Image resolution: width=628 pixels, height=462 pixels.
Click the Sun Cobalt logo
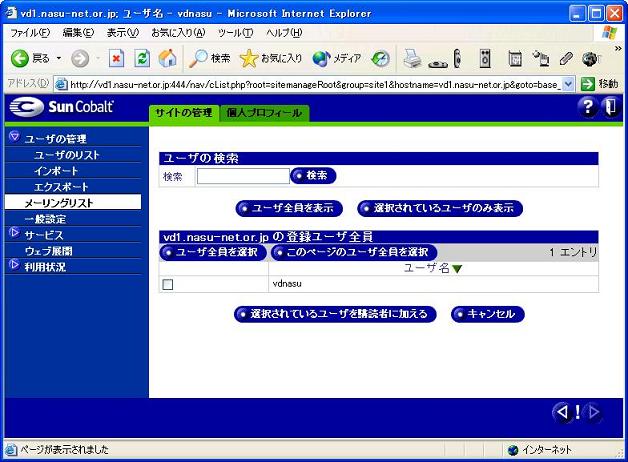pos(61,107)
